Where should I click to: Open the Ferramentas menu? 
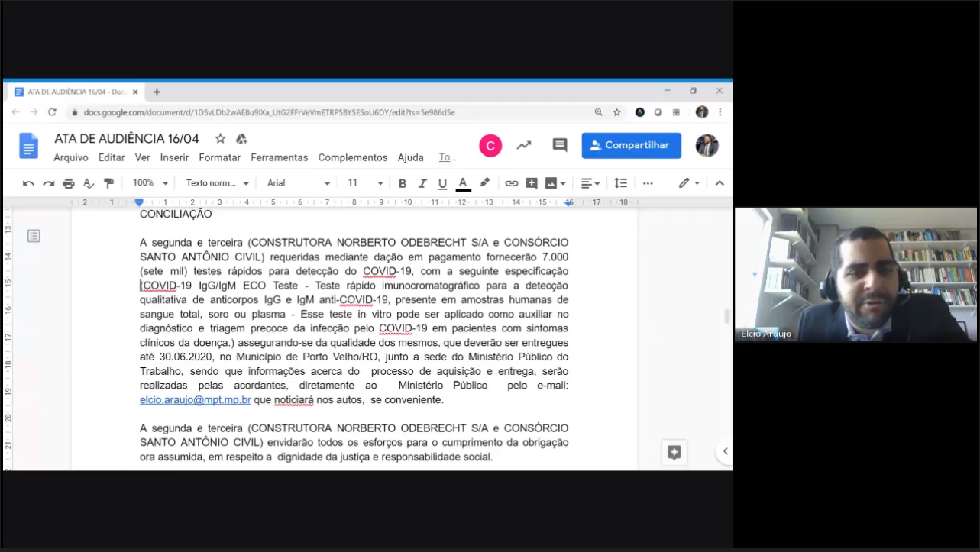tap(279, 158)
